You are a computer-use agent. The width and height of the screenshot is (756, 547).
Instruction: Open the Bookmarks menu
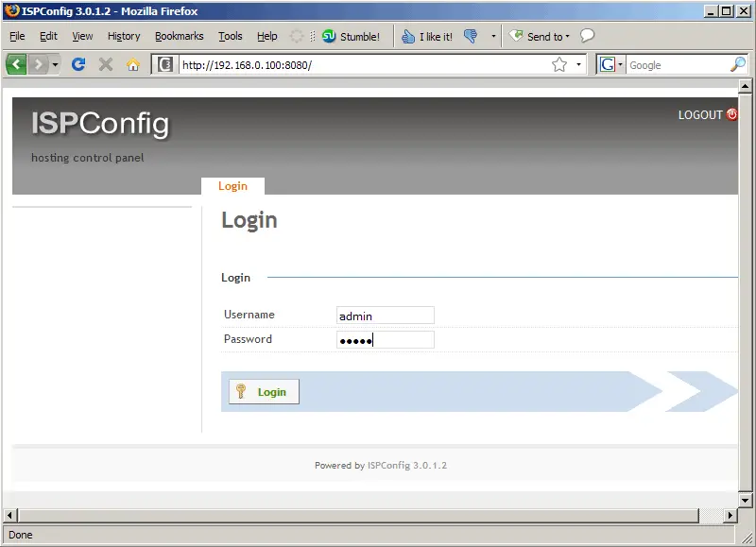click(180, 36)
